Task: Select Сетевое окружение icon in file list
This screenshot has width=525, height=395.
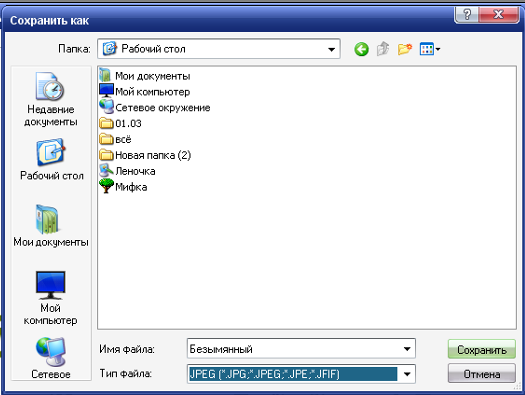Action: (x=106, y=107)
